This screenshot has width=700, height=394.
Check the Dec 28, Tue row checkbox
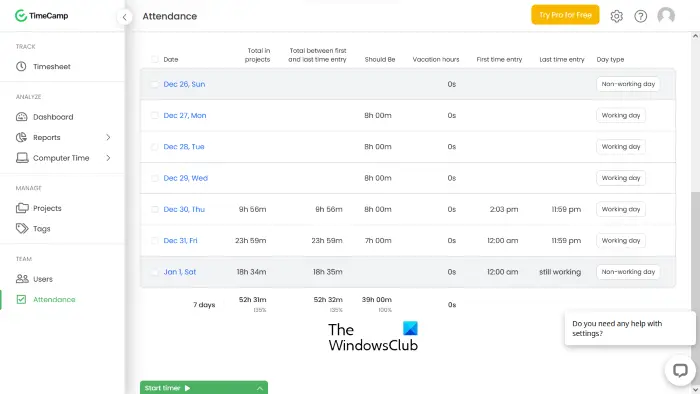(154, 147)
